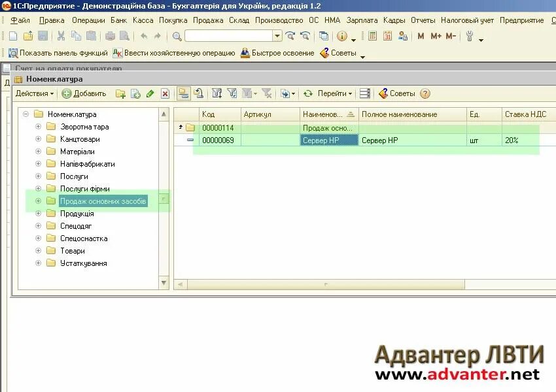556x392 pixels.
Task: Open the Файл menu
Action: tap(20, 20)
